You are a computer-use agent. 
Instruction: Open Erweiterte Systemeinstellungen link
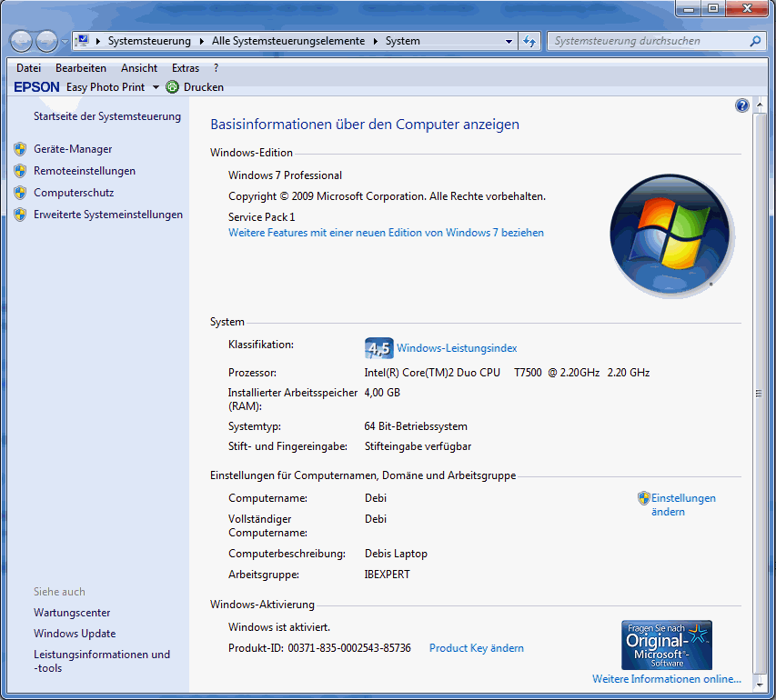[x=108, y=215]
